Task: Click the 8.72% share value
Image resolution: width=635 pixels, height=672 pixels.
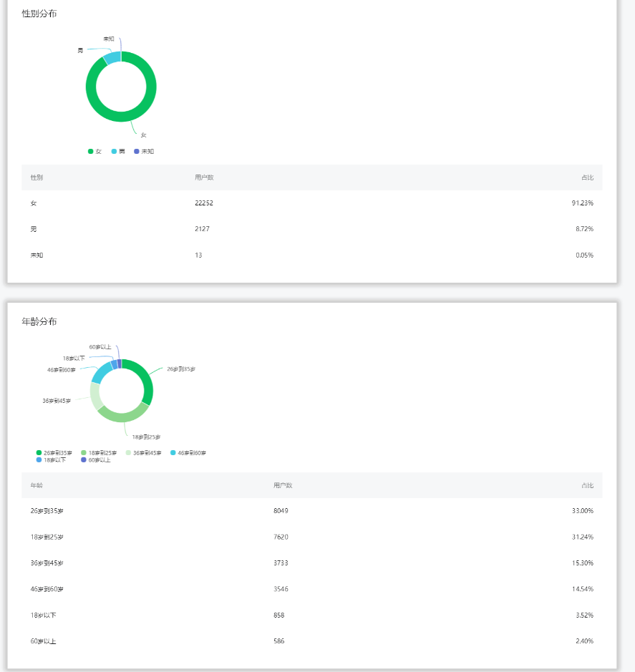Action: 585,229
